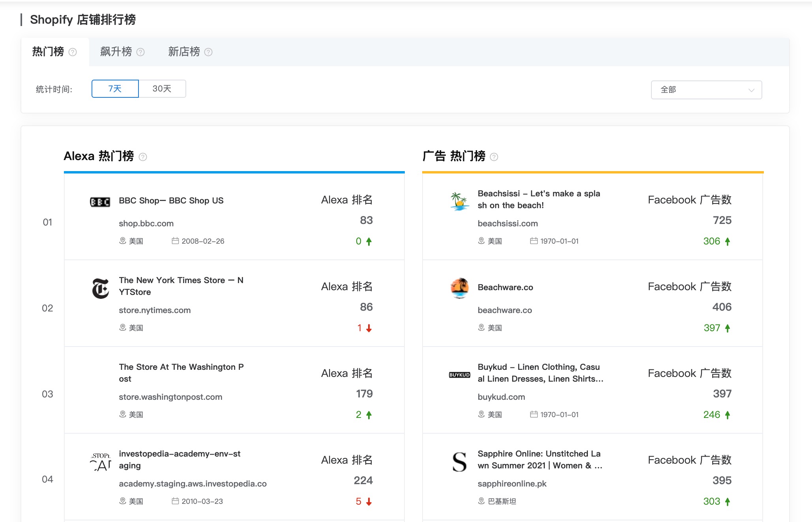Click calendar icon next to 2008-02-26
Image resolution: width=812 pixels, height=522 pixels.
[175, 241]
